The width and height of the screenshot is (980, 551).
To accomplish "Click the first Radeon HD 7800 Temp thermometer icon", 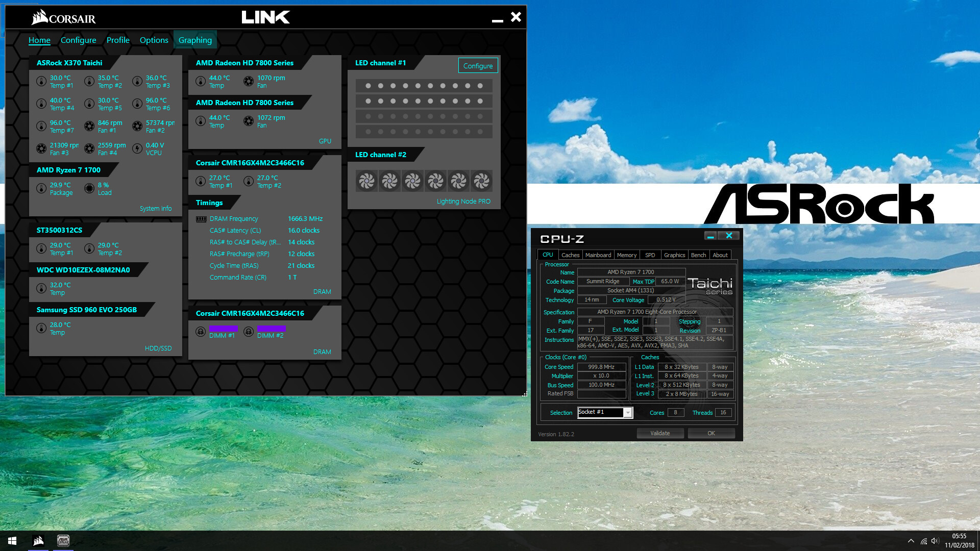I will 201,81.
